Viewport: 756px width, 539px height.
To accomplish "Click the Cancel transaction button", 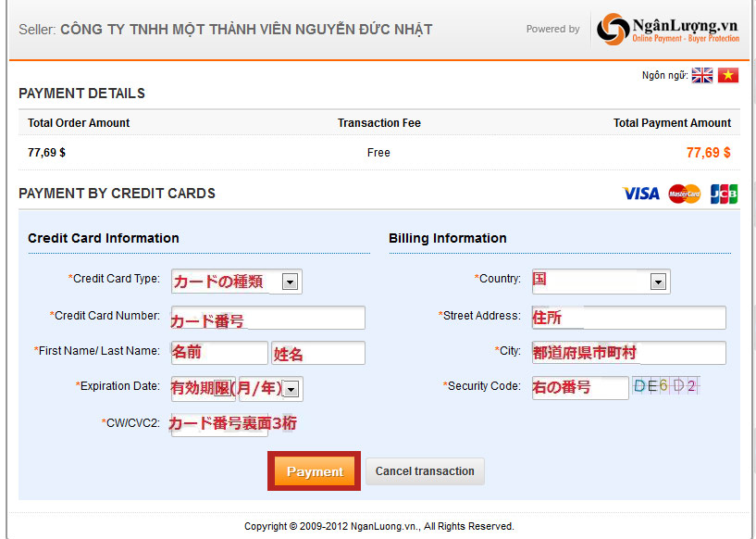I will (425, 470).
